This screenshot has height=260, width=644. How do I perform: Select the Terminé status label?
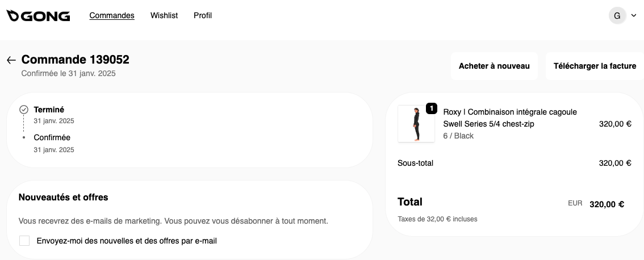click(x=49, y=110)
